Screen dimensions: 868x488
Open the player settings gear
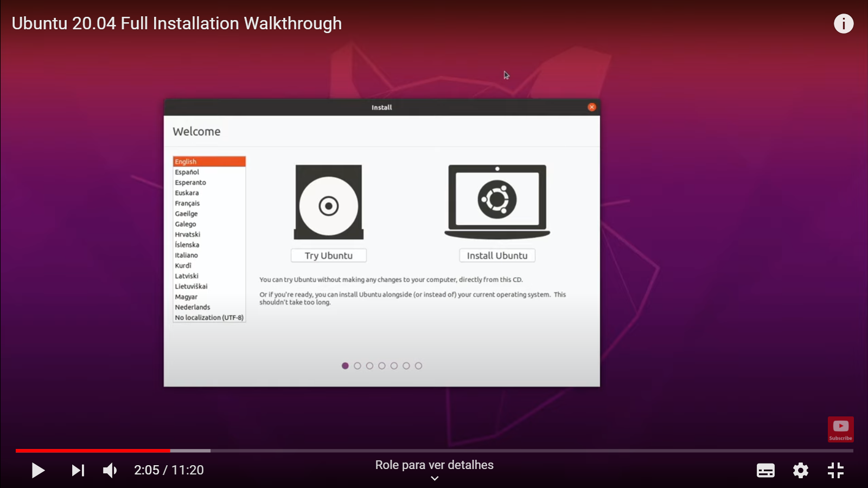point(801,471)
